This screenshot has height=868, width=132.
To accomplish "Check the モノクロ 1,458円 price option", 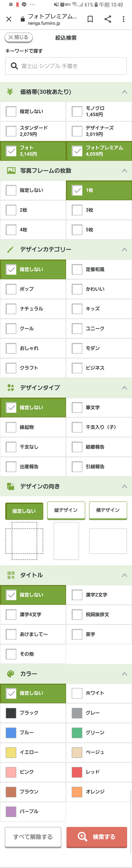I will 77,111.
